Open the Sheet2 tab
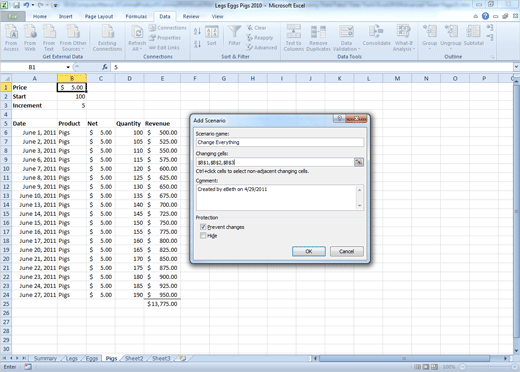 [x=134, y=358]
